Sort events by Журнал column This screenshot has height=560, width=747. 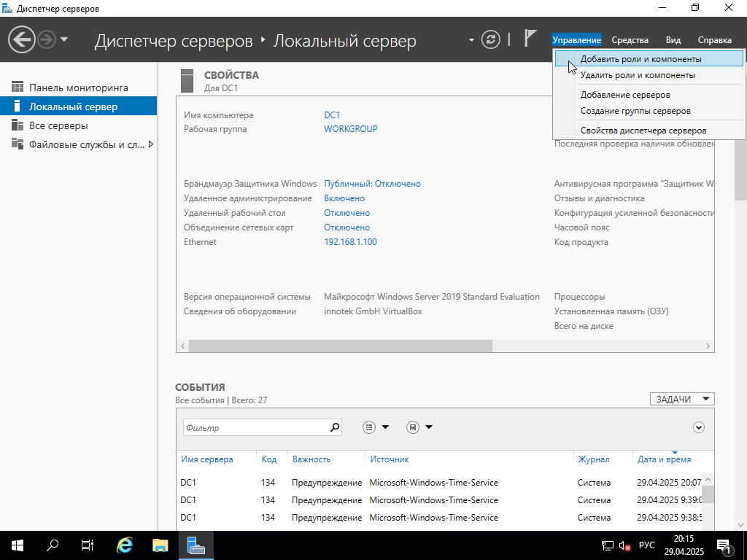(593, 459)
